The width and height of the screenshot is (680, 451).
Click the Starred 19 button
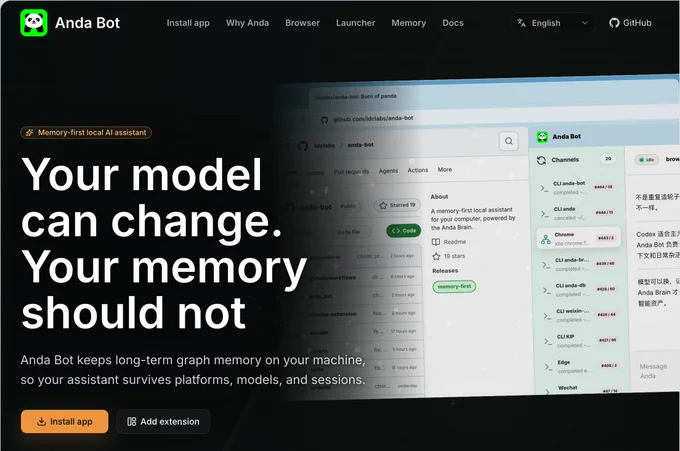[x=397, y=205]
